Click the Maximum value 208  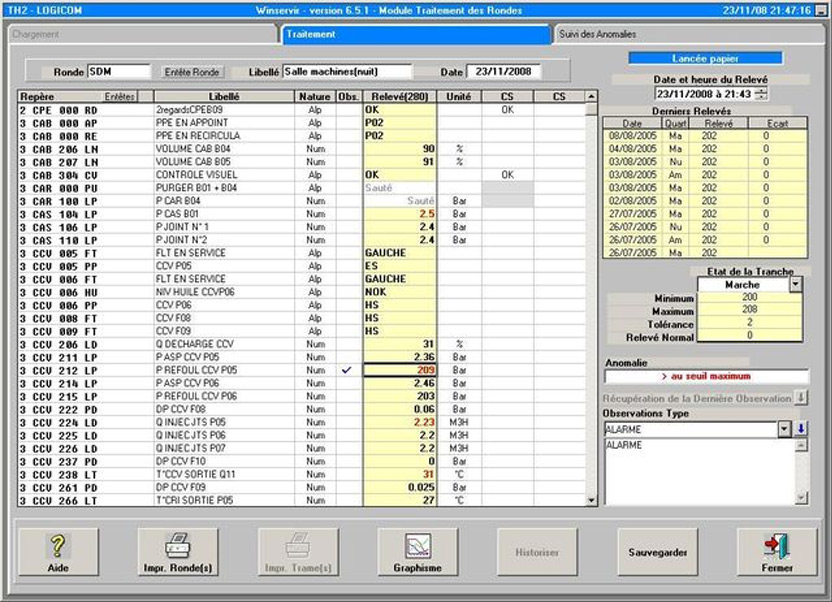pos(749,310)
